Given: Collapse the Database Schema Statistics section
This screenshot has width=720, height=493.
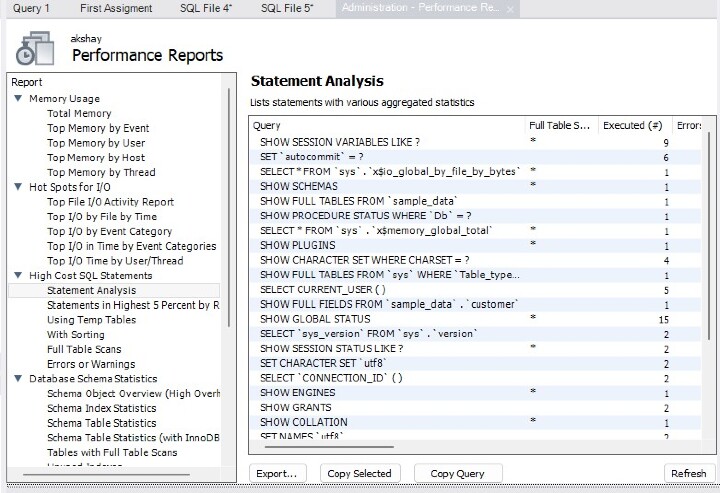Looking at the screenshot, I should (18, 379).
